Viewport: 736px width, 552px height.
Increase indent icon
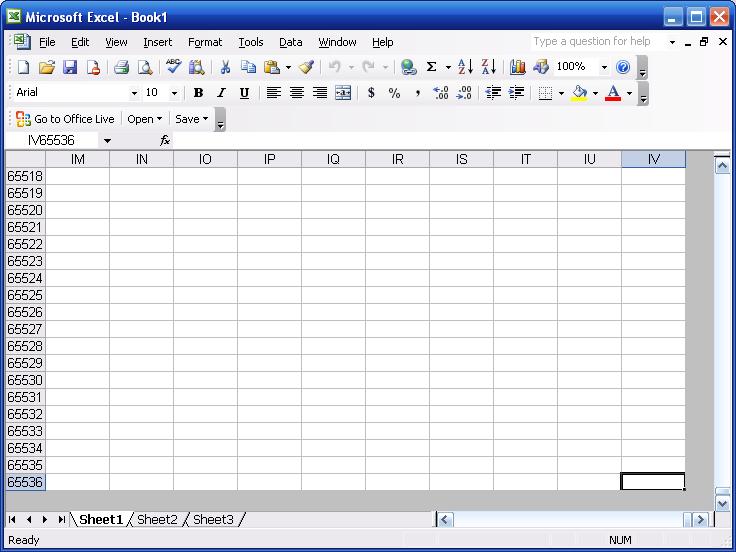(x=516, y=93)
